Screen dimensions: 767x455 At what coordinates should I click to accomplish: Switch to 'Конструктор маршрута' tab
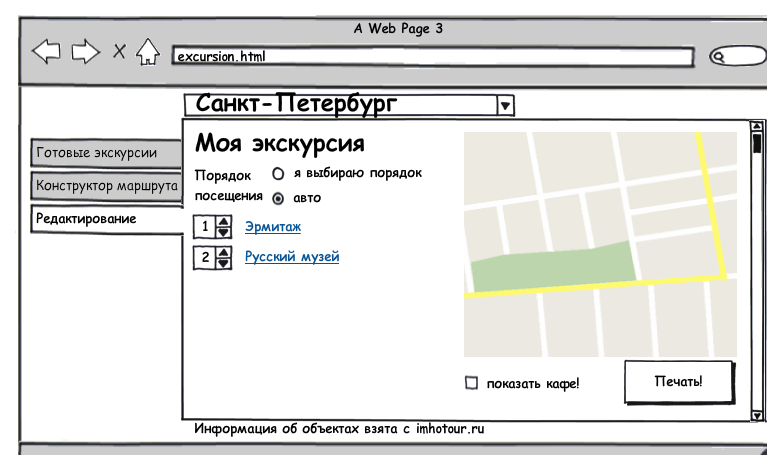click(106, 185)
